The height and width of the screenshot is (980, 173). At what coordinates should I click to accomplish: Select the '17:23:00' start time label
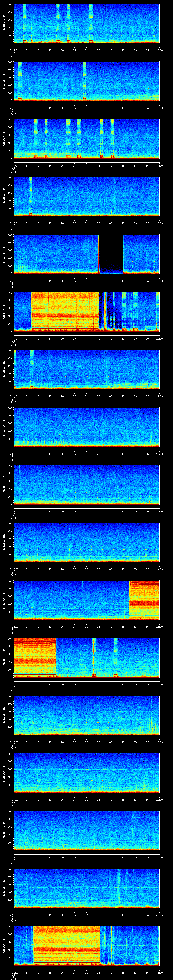(13, 569)
